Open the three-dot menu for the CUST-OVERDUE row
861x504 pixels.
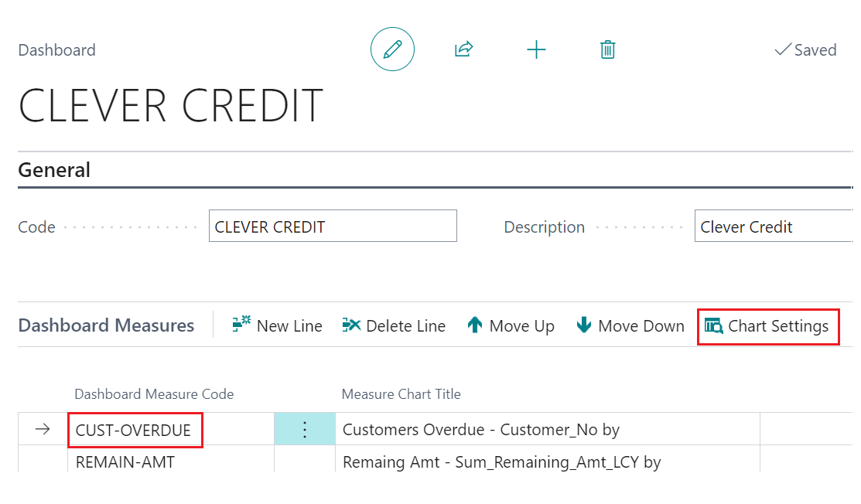coord(305,429)
